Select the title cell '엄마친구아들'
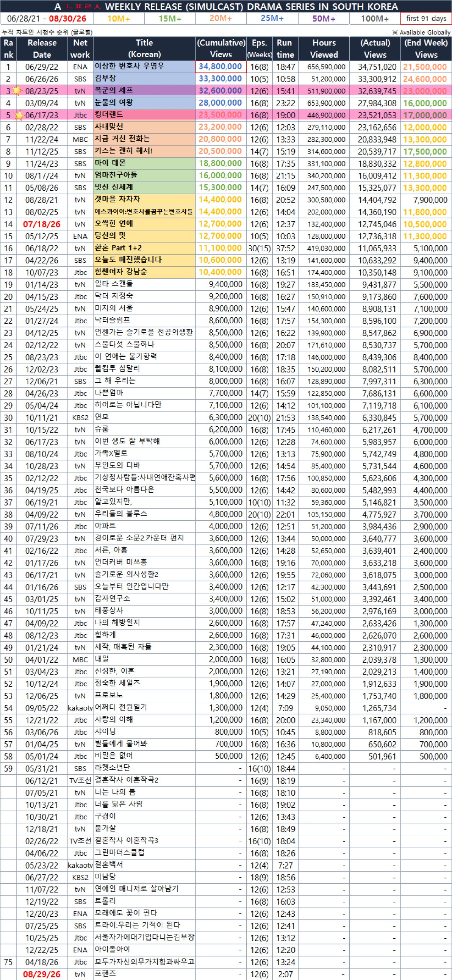Viewport: 452px width, 980px height. [x=144, y=175]
